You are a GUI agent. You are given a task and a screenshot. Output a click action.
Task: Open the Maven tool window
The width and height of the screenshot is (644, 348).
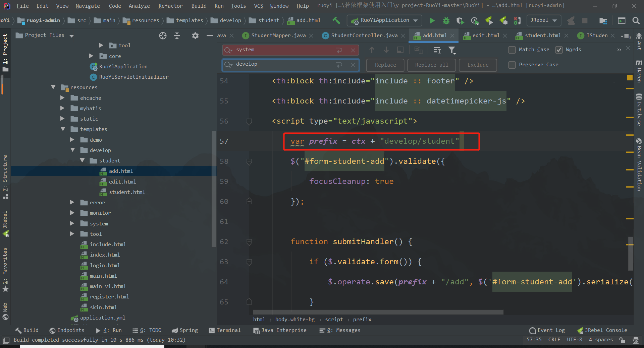click(x=639, y=71)
